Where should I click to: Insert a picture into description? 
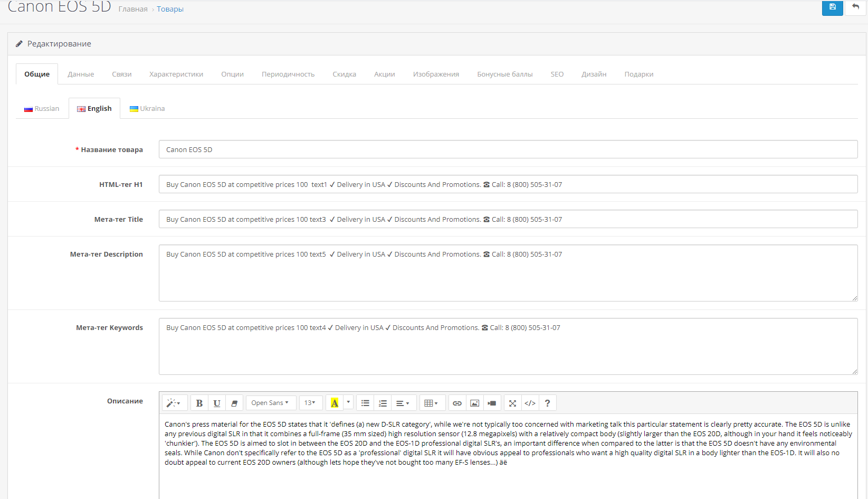[x=475, y=403]
